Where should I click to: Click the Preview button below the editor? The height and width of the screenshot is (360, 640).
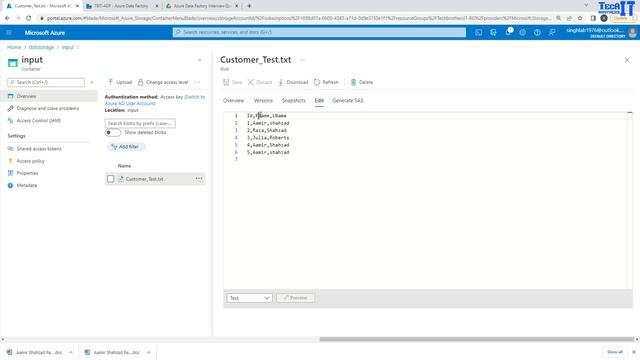coord(296,298)
